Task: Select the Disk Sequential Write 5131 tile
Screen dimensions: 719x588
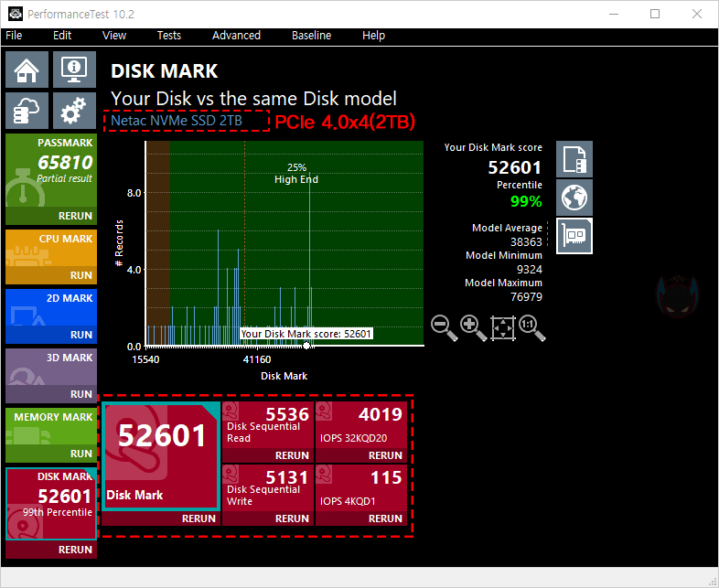Action: (x=268, y=488)
